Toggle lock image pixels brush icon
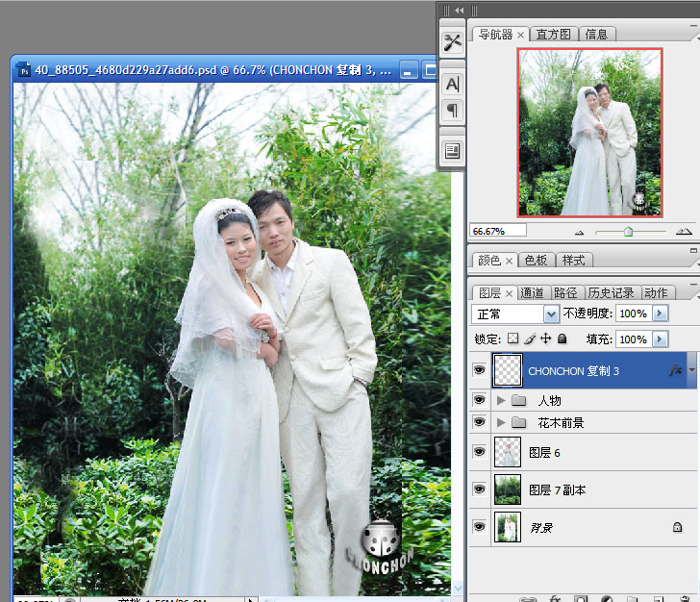The image size is (700, 602). pos(530,339)
